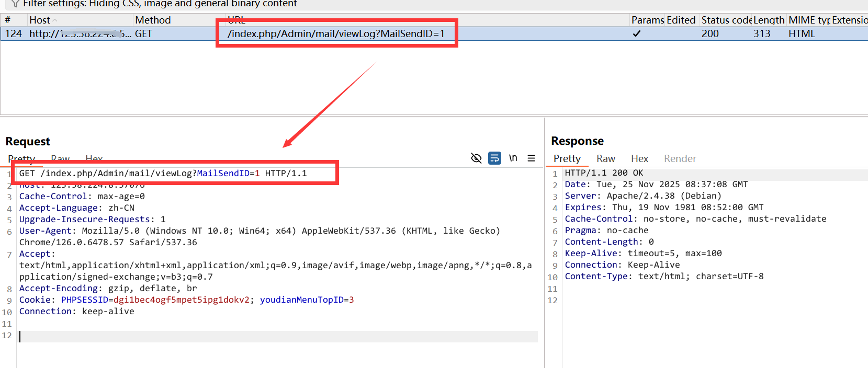The width and height of the screenshot is (868, 368).
Task: Sort by the Length column header
Action: (769, 20)
